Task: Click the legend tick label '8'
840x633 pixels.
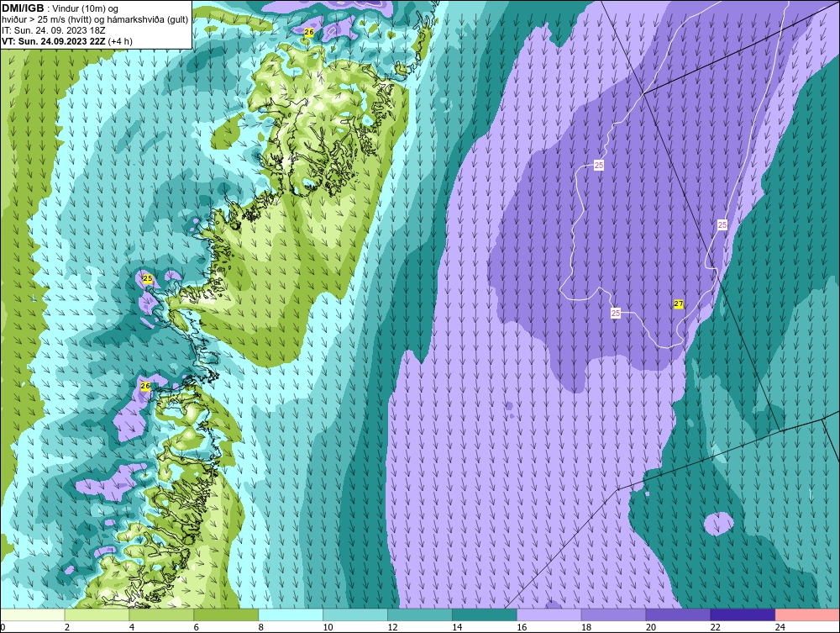Action: pos(261,627)
